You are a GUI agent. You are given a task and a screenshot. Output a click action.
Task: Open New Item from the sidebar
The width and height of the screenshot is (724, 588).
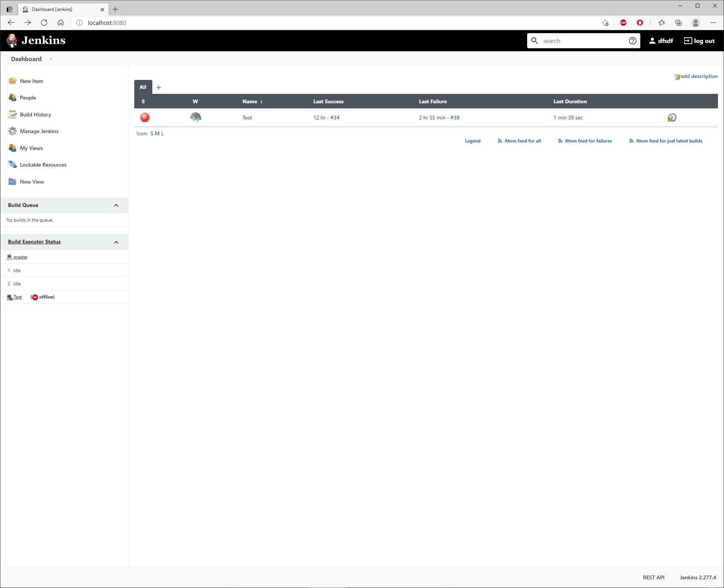(x=31, y=81)
